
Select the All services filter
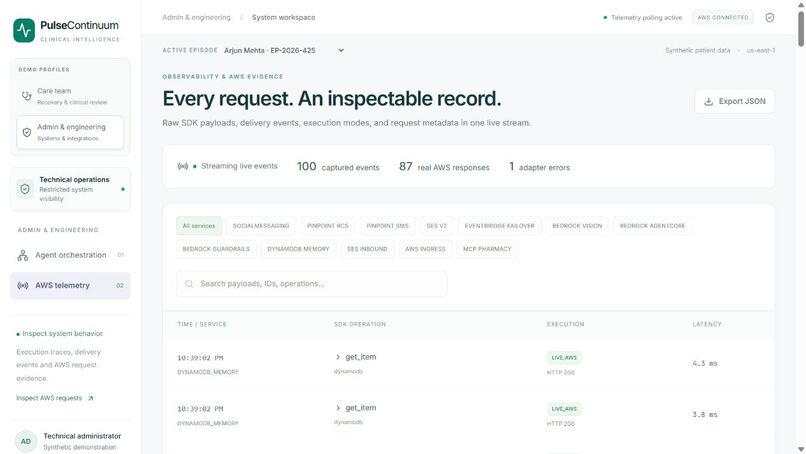(199, 226)
